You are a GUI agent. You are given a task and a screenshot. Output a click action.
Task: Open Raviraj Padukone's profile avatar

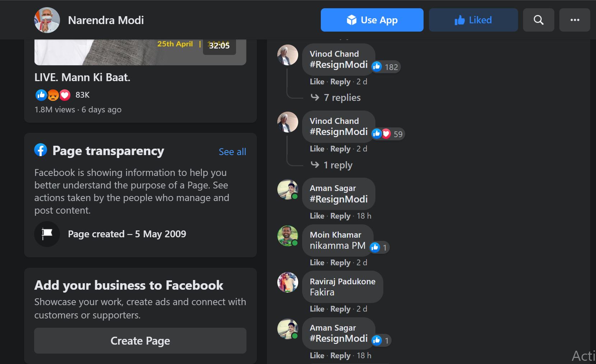click(288, 282)
